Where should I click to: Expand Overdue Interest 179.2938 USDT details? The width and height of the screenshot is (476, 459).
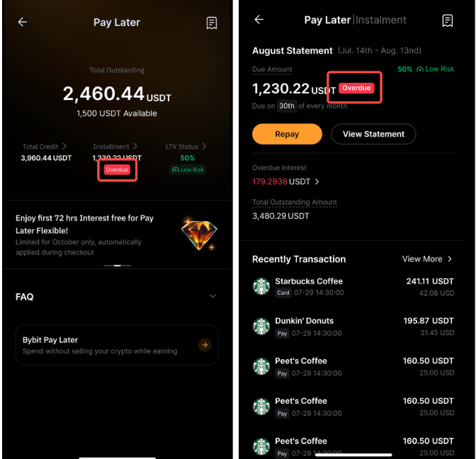(285, 181)
